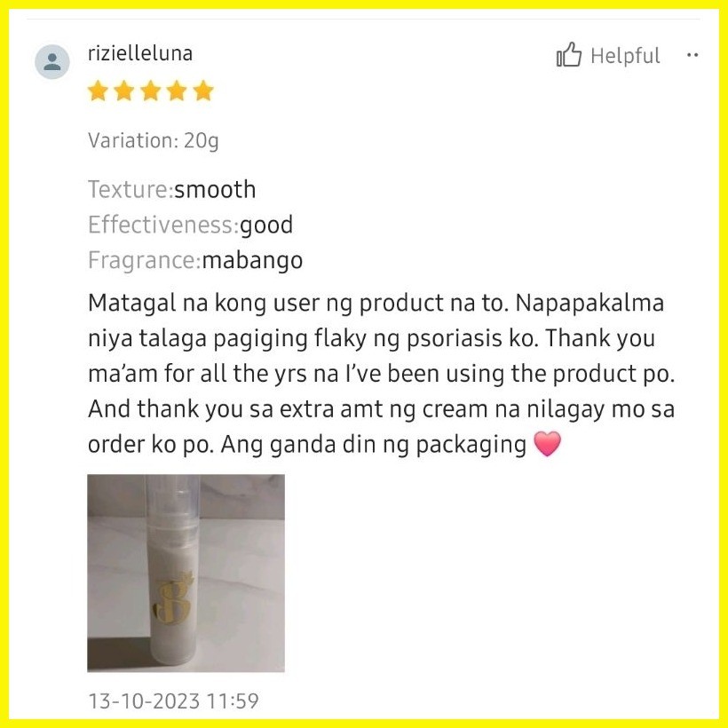Click the thumbs-up Helpful icon

[x=569, y=55]
